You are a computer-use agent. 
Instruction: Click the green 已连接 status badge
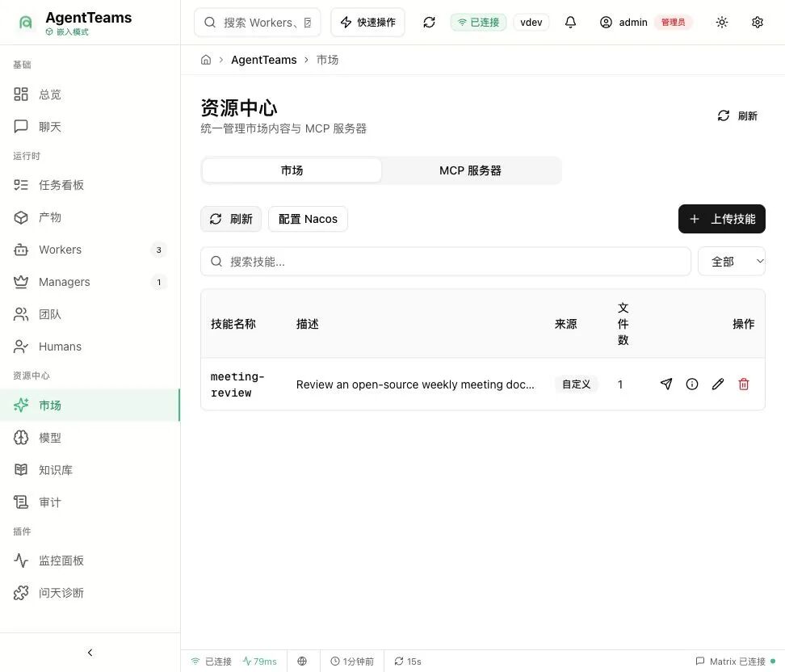pos(479,23)
